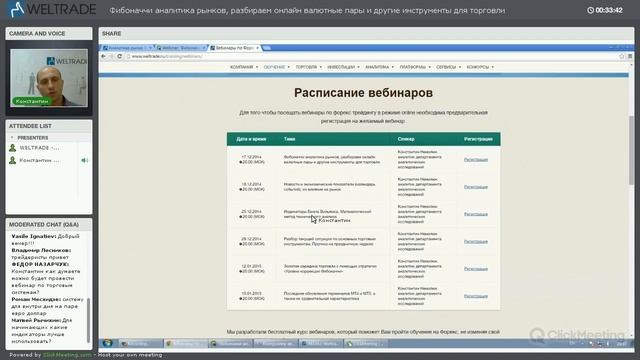The image size is (640, 360).
Task: Open the СЕРВИСЫ dropdown menu
Action: click(448, 67)
